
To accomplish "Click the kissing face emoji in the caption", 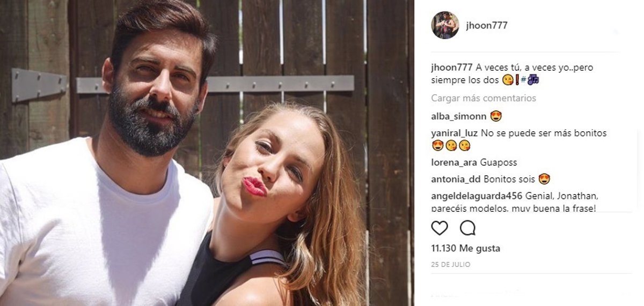I will click(508, 80).
